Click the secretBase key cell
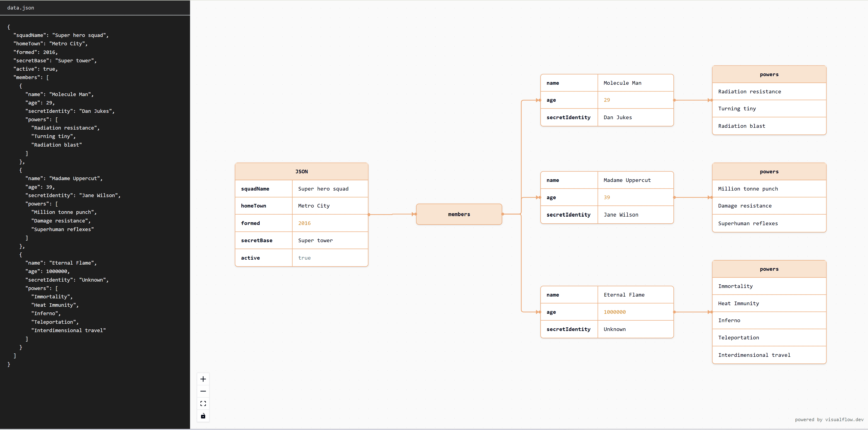The image size is (868, 430). tap(264, 240)
